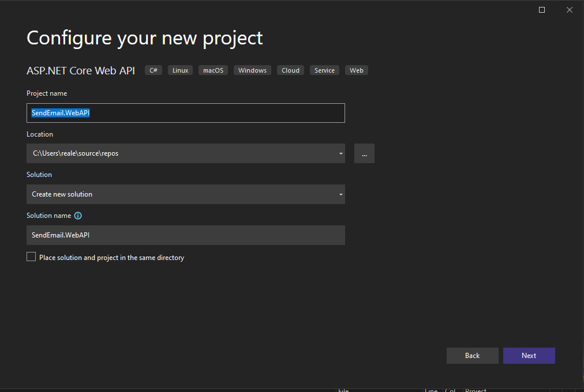This screenshot has width=584, height=392.
Task: Click the checkbox label about same directory
Action: (111, 258)
